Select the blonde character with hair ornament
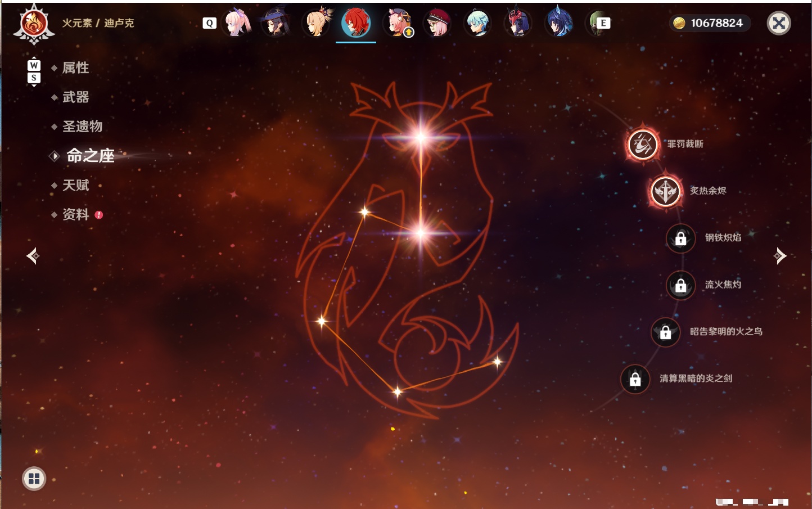 317,23
